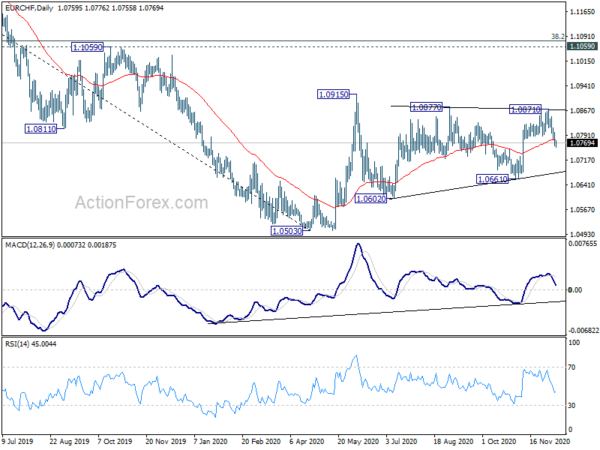
Task: Click the 1.05670 price axis value
Action: 582,210
